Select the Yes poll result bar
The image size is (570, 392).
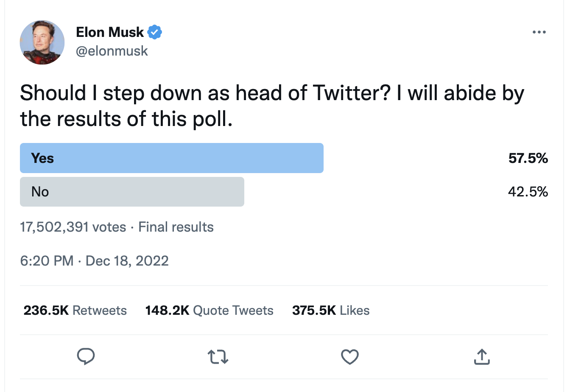point(172,158)
